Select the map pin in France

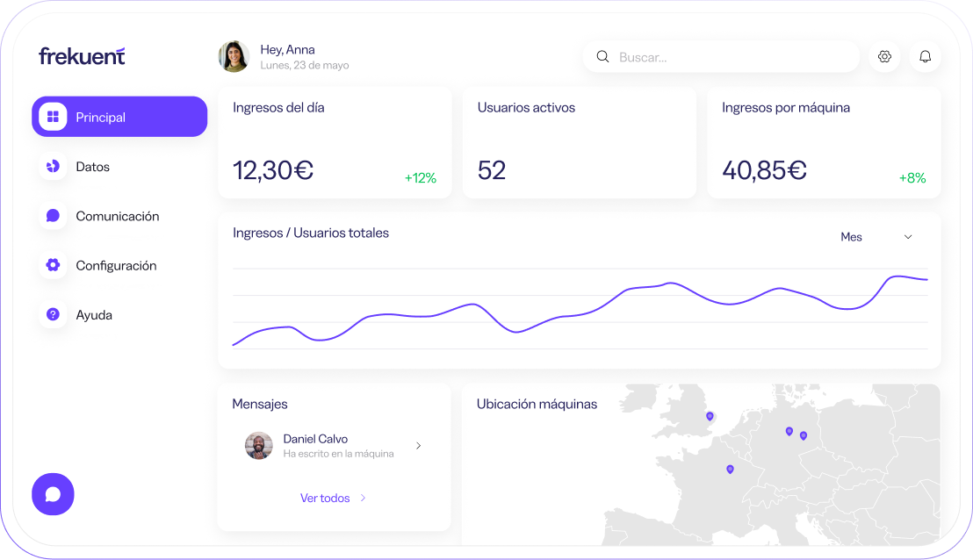(730, 470)
